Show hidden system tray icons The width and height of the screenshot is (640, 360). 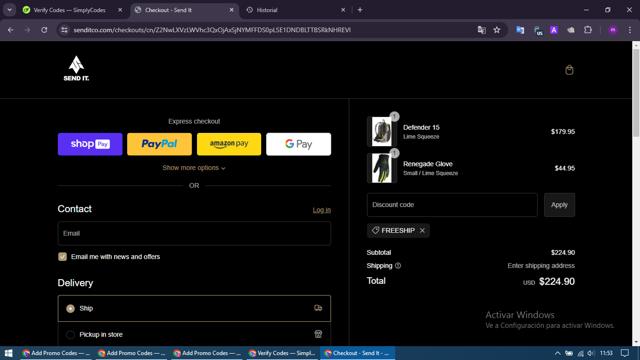[557, 353]
